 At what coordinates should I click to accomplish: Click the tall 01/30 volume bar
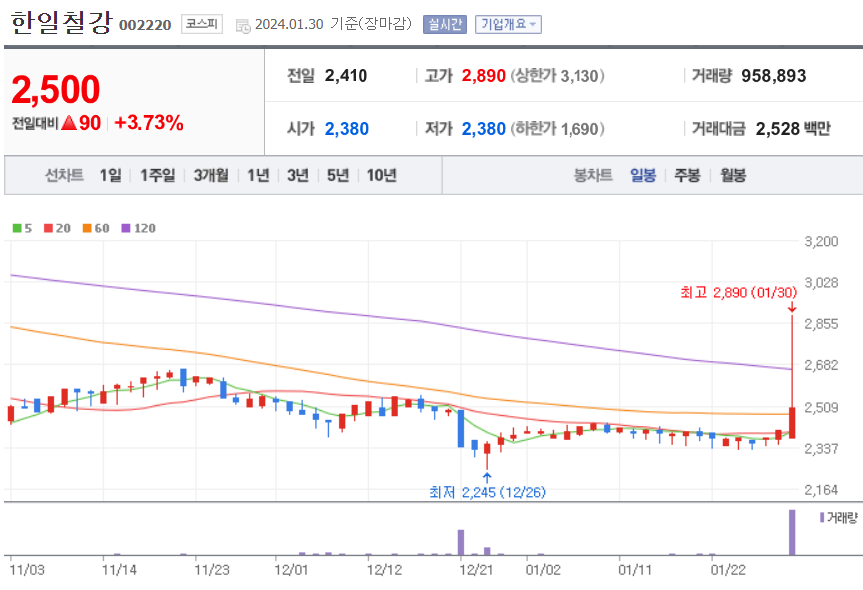pyautogui.click(x=792, y=532)
